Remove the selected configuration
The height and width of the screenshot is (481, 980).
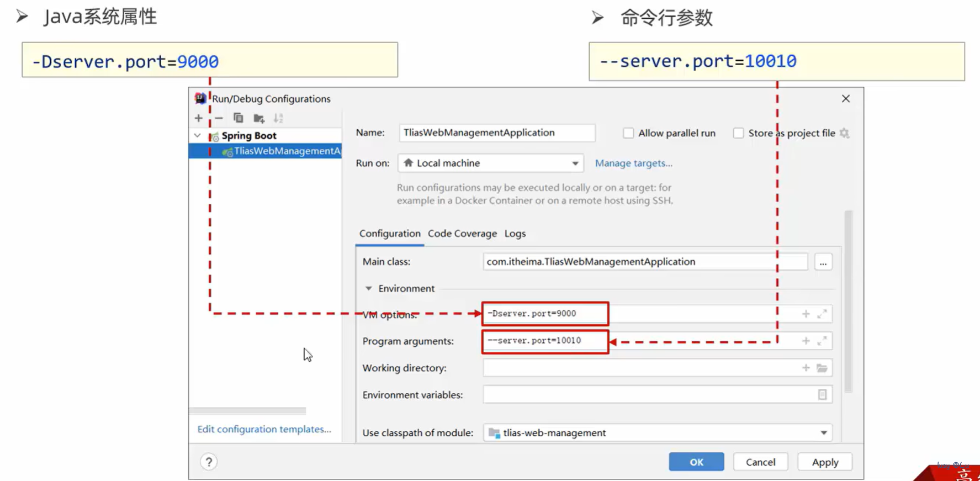pos(219,118)
